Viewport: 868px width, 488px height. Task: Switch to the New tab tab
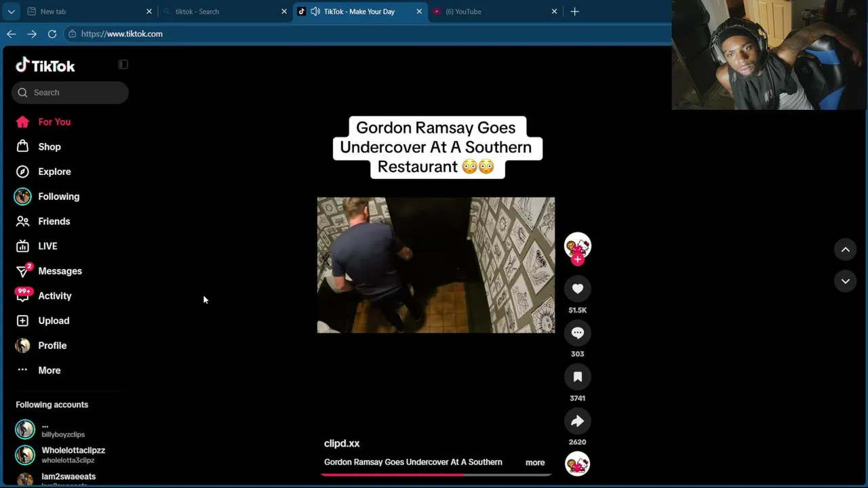tap(90, 12)
